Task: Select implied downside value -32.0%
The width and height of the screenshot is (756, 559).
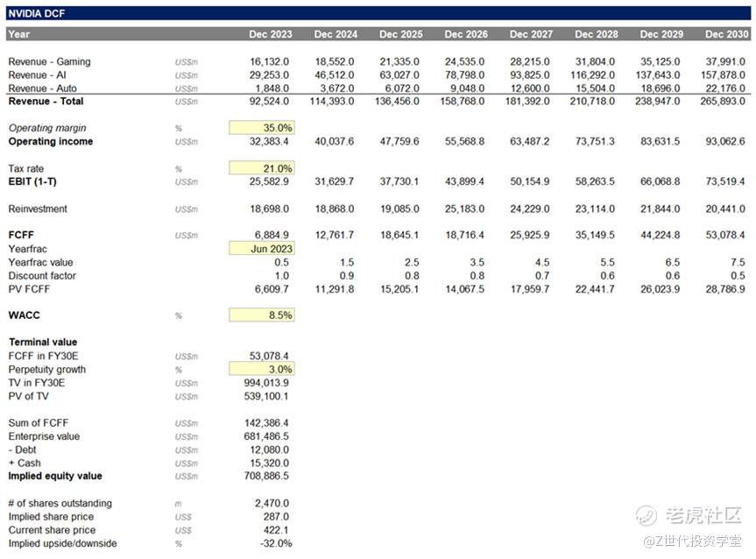Action: pos(276,543)
